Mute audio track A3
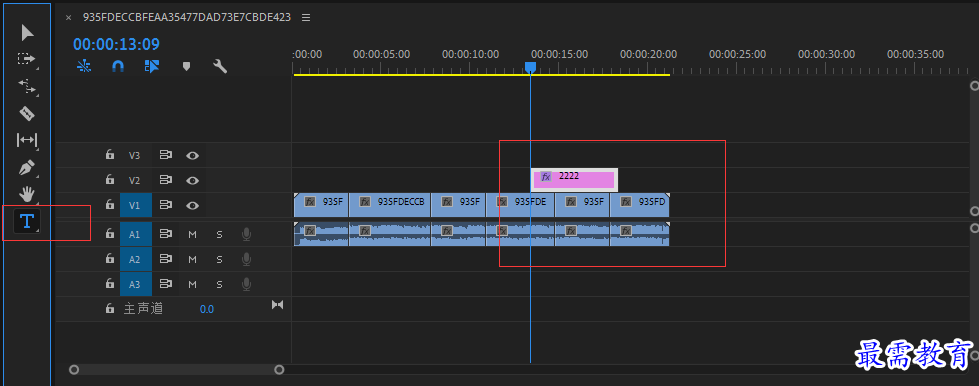The image size is (979, 386). 192,284
